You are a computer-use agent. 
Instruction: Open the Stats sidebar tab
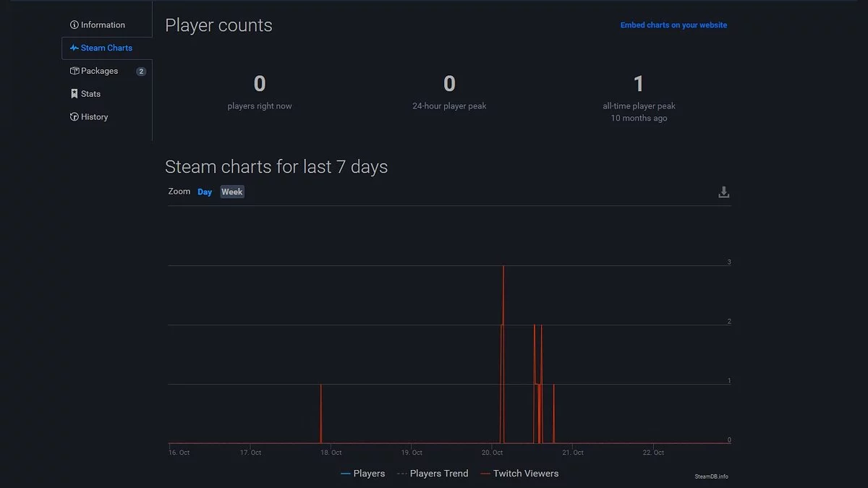106,94
